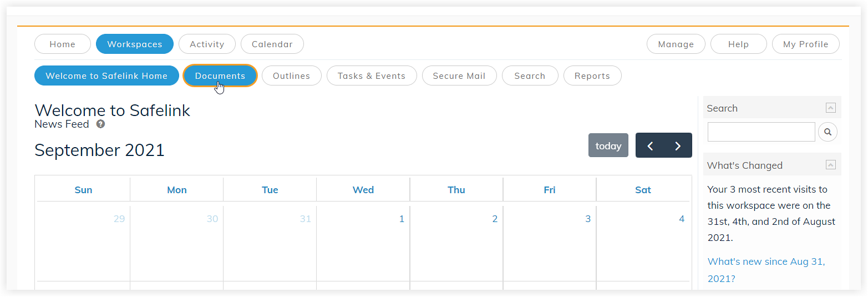The image size is (868, 297).
Task: Open What's new since Aug 31 link
Action: click(x=767, y=270)
